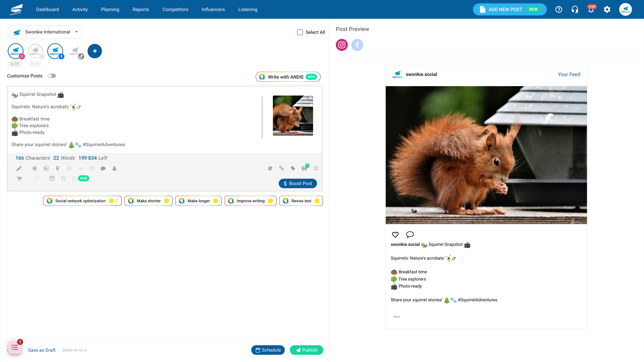Viewport: 644px width, 362px height.
Task: Open the Social network optimization option
Action: click(82, 201)
